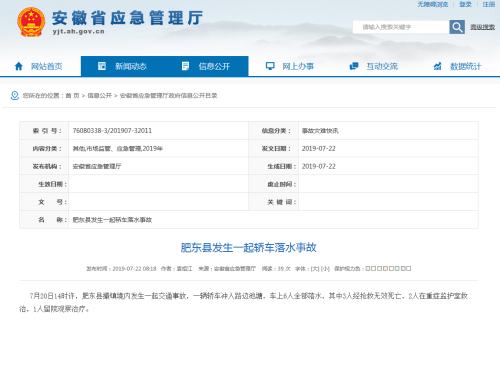The width and height of the screenshot is (500, 367).
Task: Click the publish time 2019-07-22 08:18
Action: click(x=134, y=269)
